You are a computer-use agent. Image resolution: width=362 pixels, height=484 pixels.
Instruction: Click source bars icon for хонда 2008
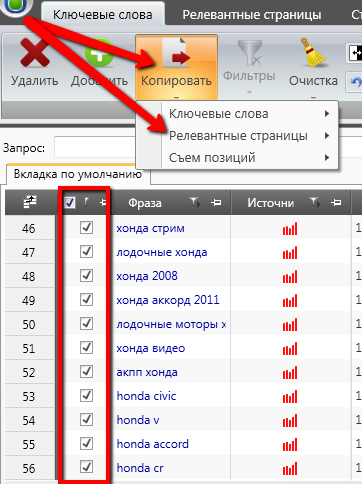pyautogui.click(x=290, y=277)
